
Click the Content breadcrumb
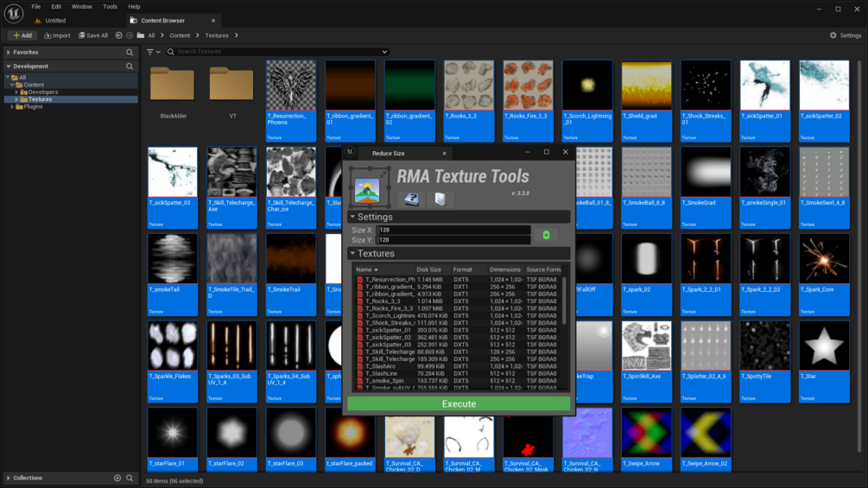click(x=180, y=35)
